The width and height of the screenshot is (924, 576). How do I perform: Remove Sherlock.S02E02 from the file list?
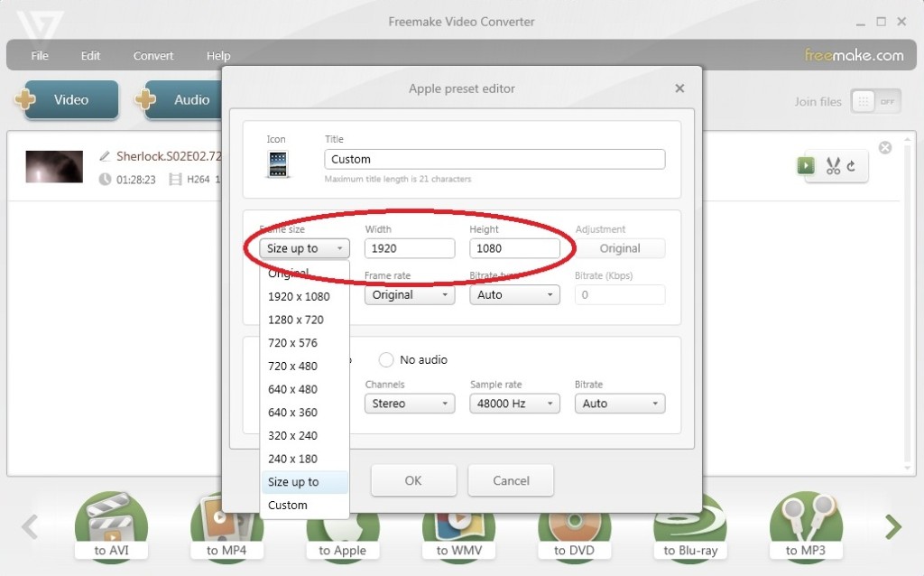(885, 147)
